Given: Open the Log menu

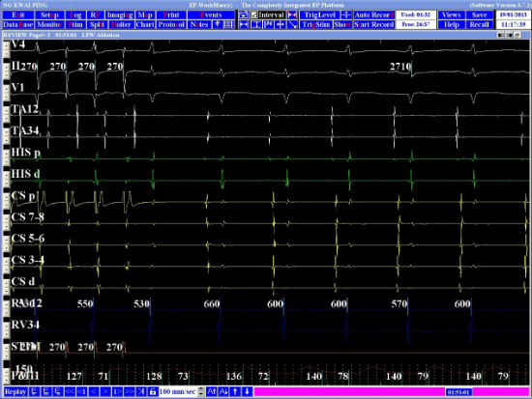Looking at the screenshot, I should click(75, 14).
